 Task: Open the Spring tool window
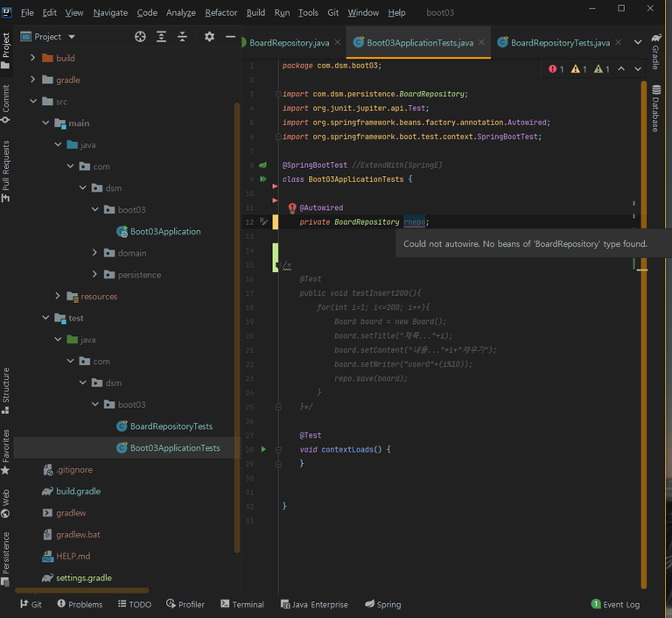pos(383,604)
